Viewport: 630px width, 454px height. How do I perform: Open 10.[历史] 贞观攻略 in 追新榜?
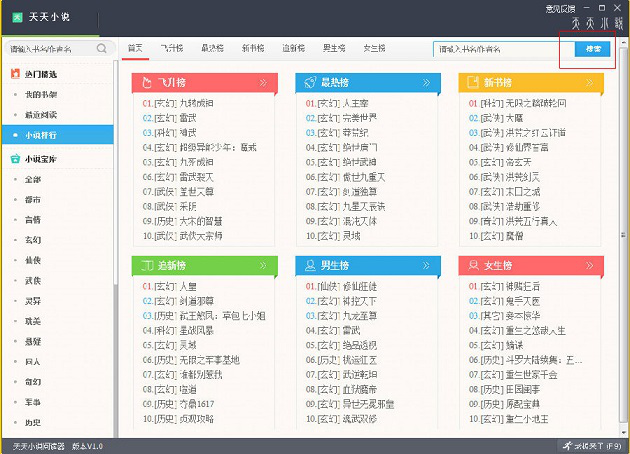(178, 419)
